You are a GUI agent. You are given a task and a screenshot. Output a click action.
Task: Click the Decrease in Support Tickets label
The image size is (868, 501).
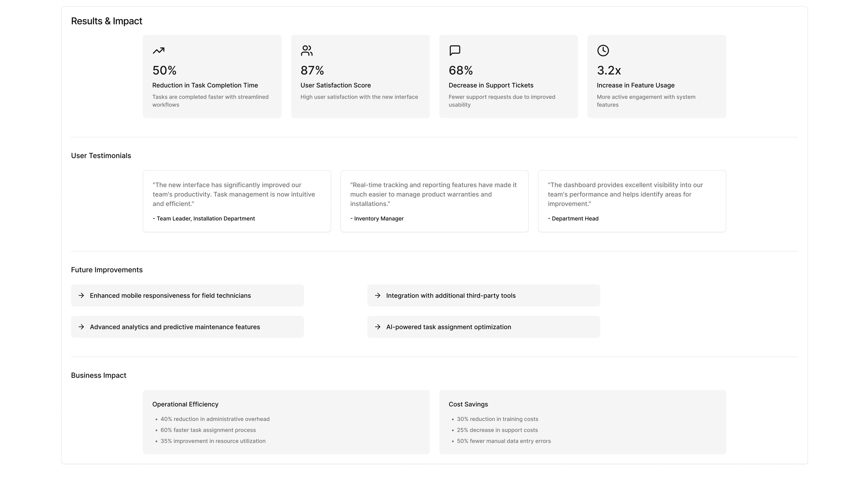(491, 85)
